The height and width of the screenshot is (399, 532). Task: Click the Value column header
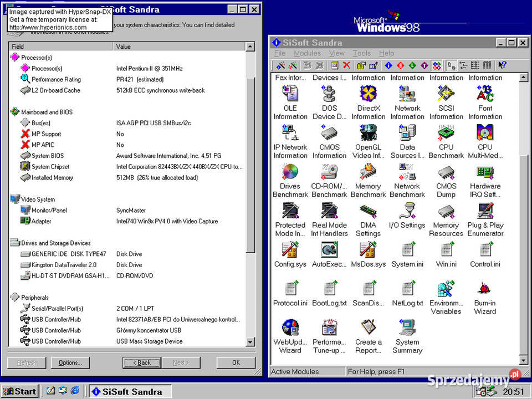(x=179, y=47)
